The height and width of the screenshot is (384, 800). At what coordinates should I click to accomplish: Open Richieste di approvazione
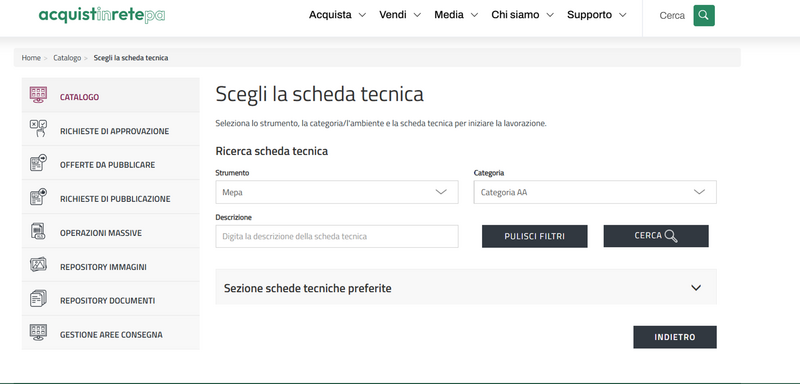pos(110,129)
